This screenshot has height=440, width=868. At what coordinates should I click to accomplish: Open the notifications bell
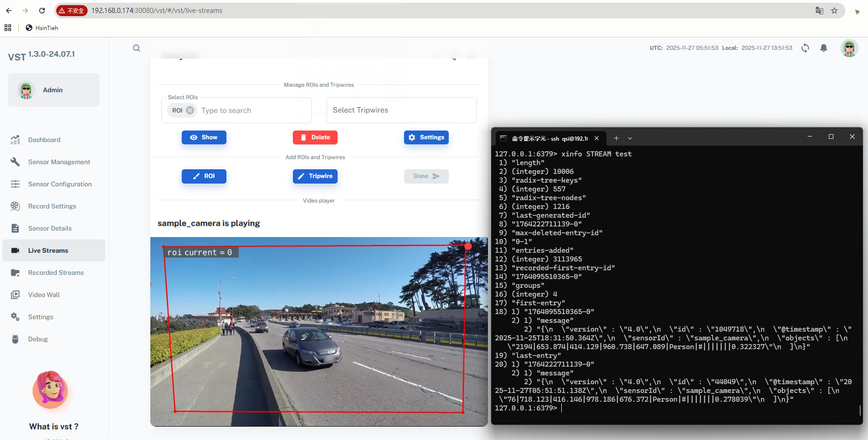point(824,48)
